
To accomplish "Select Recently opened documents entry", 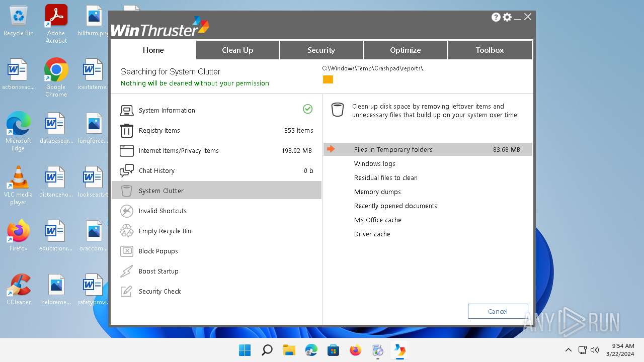I will coord(395,206).
